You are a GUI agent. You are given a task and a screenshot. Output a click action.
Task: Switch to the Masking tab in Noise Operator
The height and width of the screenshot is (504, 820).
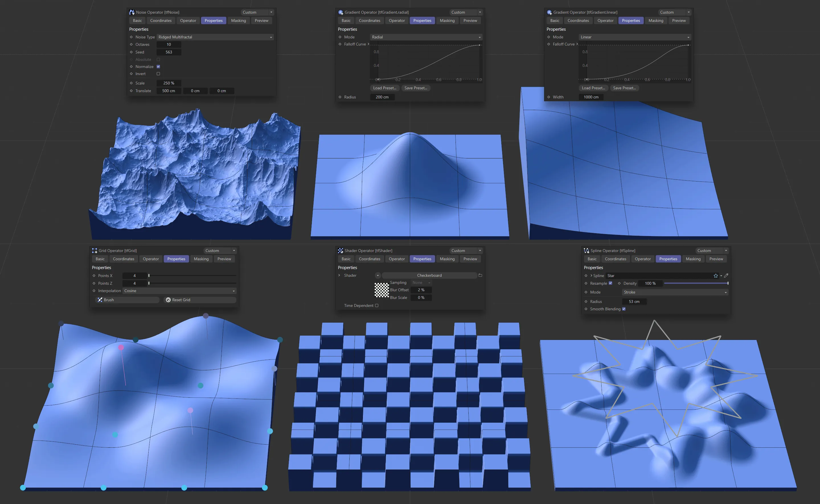(x=239, y=20)
